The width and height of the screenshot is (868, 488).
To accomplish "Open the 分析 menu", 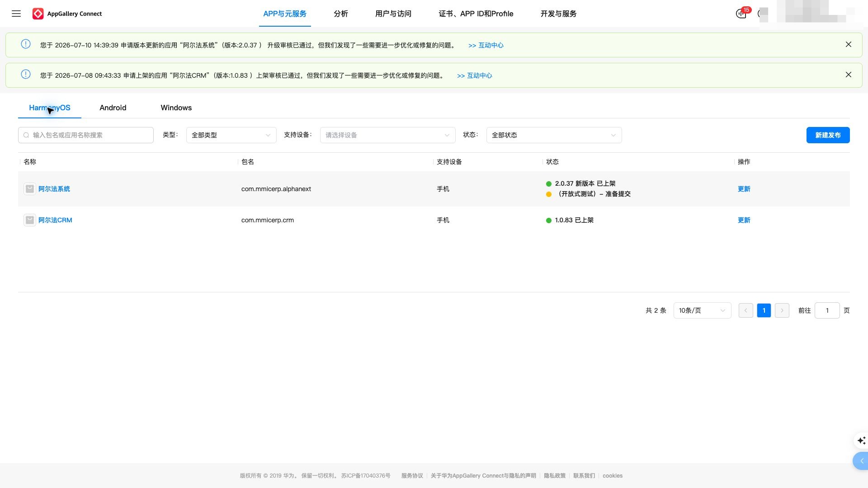I will (341, 14).
